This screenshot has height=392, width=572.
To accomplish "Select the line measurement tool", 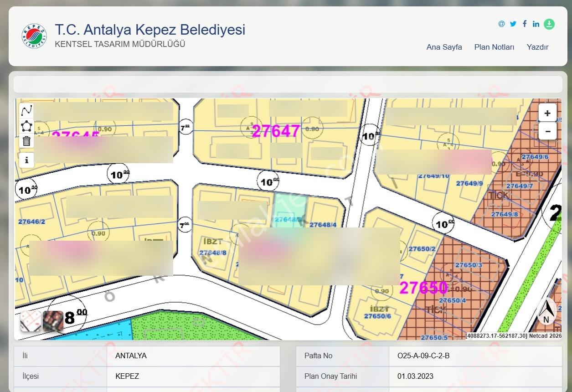I will click(27, 110).
